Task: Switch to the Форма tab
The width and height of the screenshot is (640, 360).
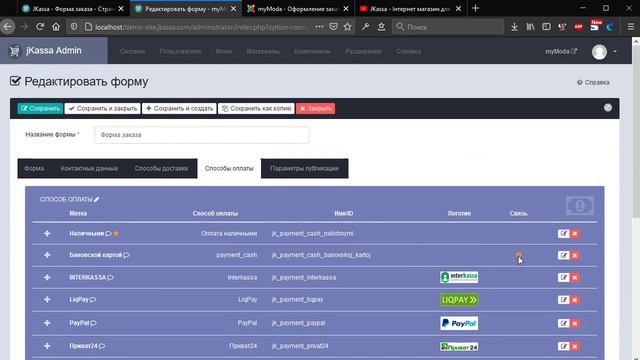Action: [x=34, y=168]
